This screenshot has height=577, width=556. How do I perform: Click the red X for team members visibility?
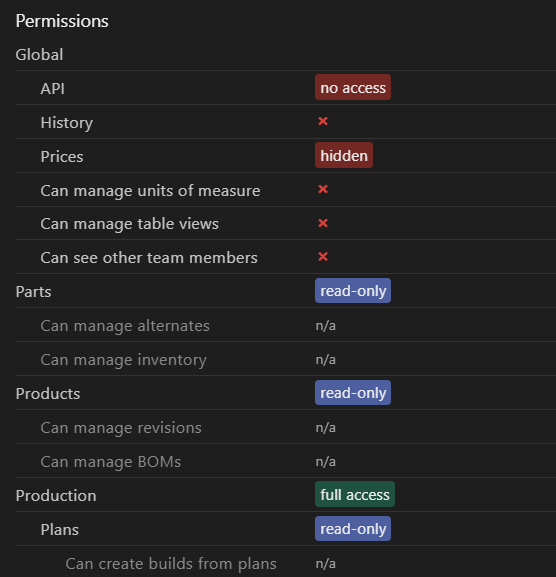(x=323, y=256)
